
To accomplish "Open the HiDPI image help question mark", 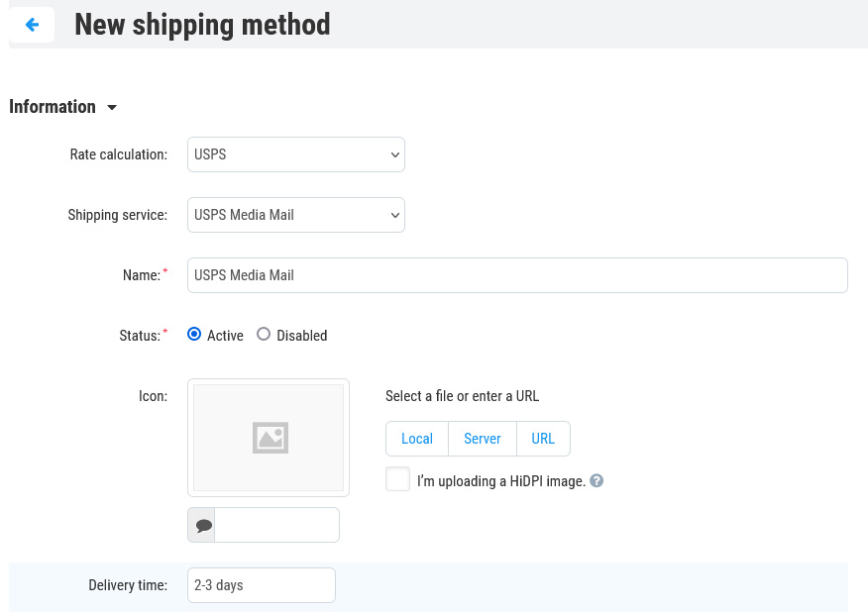I will point(597,481).
